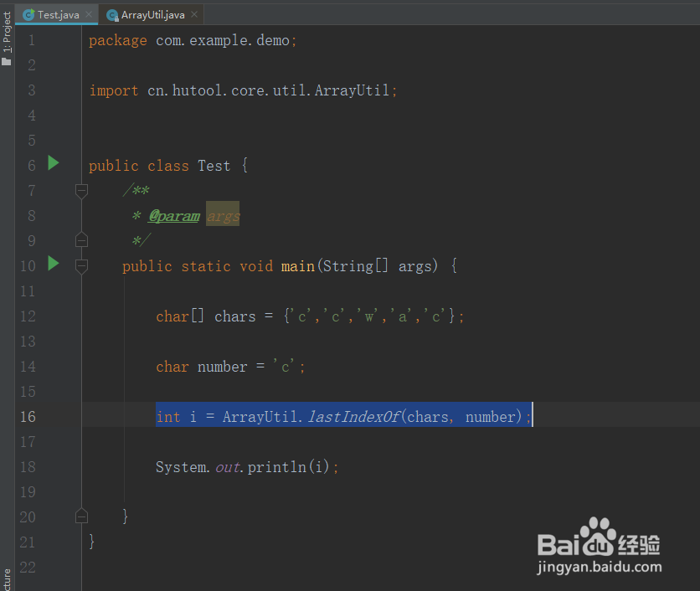Open the Project tool window
The image size is (700, 591).
[7, 39]
